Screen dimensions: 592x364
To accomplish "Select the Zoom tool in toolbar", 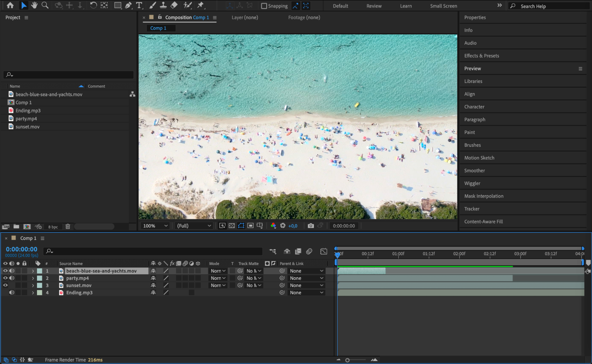I will [x=45, y=5].
